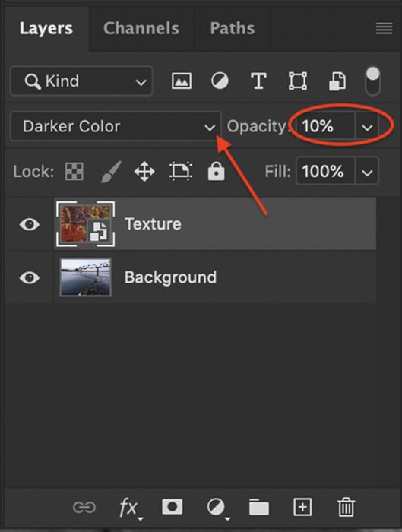Delete layer with trash icon
Image resolution: width=402 pixels, height=532 pixels.
point(346,507)
